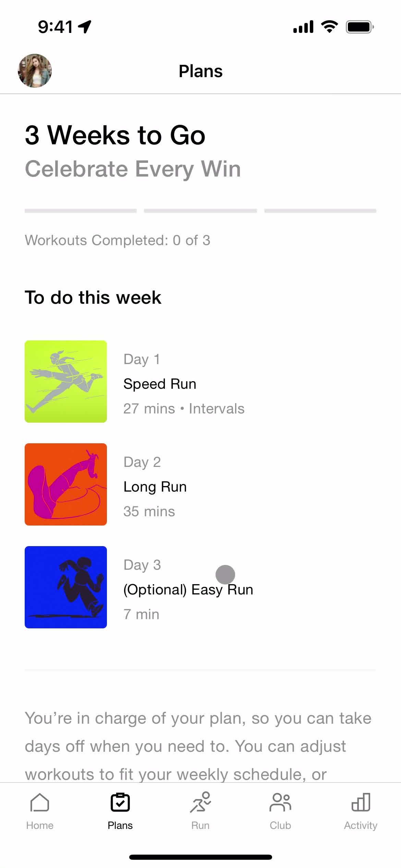This screenshot has height=868, width=401.
Task: Open the blue Easy Run thumbnail
Action: (x=66, y=587)
